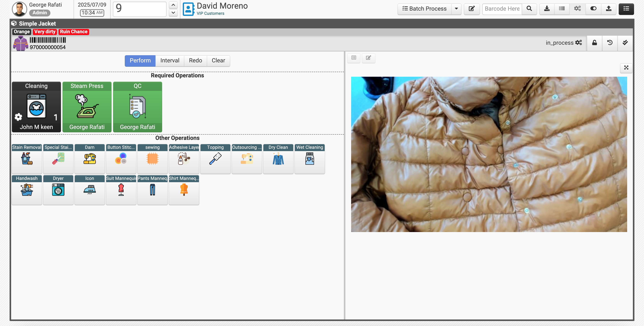Select the Stain Removal operation

(x=26, y=159)
